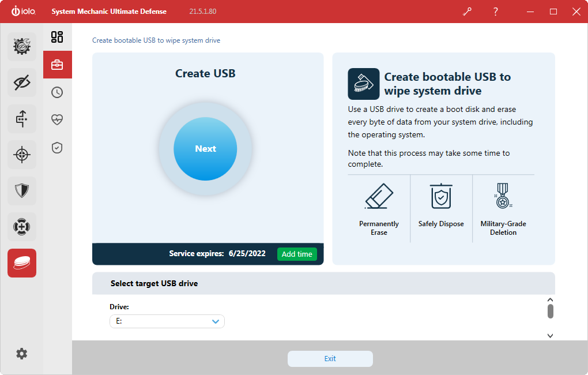Click the green Add time button
The image size is (588, 375).
[297, 254]
